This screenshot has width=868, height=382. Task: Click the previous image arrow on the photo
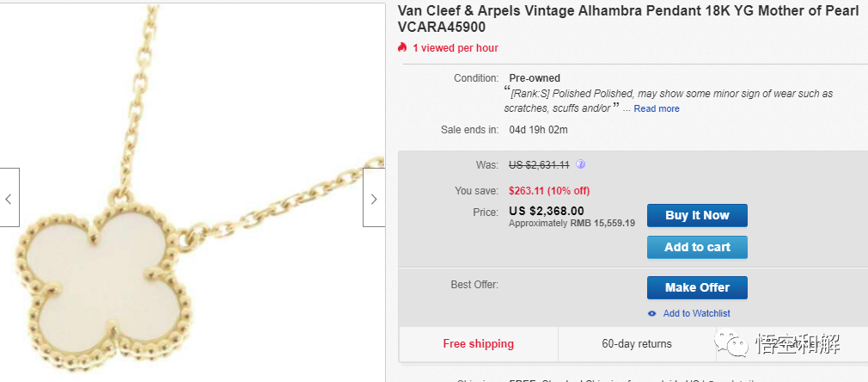9,198
